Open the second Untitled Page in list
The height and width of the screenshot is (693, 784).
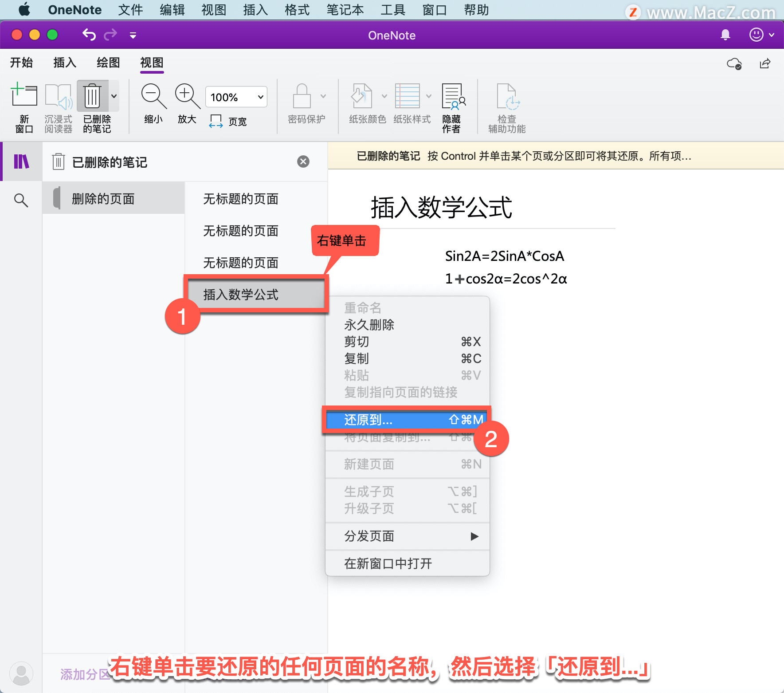256,231
